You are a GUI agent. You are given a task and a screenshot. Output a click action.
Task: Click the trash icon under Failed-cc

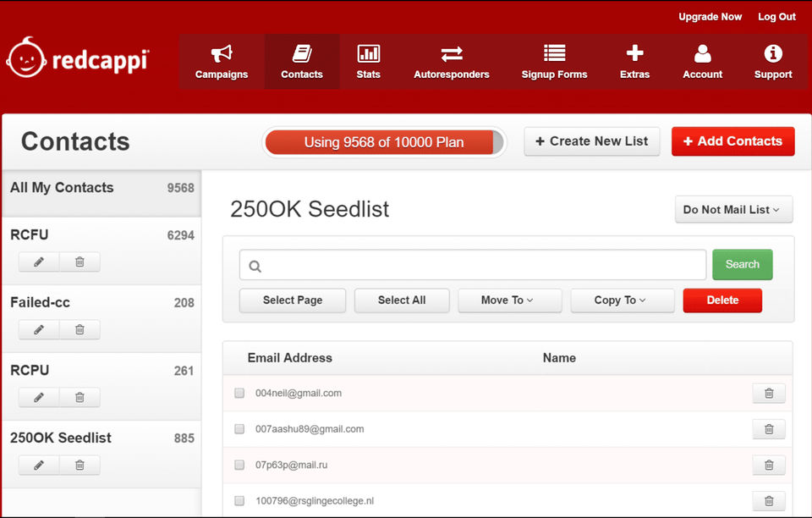point(80,330)
